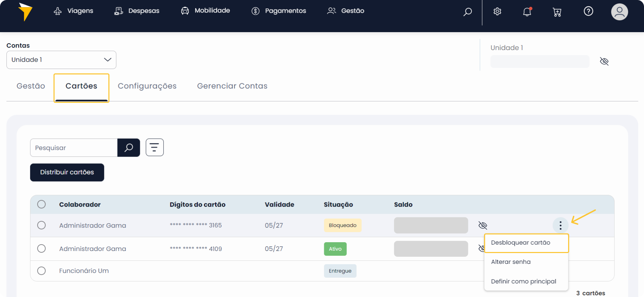Open the notifications bell

pos(527,12)
